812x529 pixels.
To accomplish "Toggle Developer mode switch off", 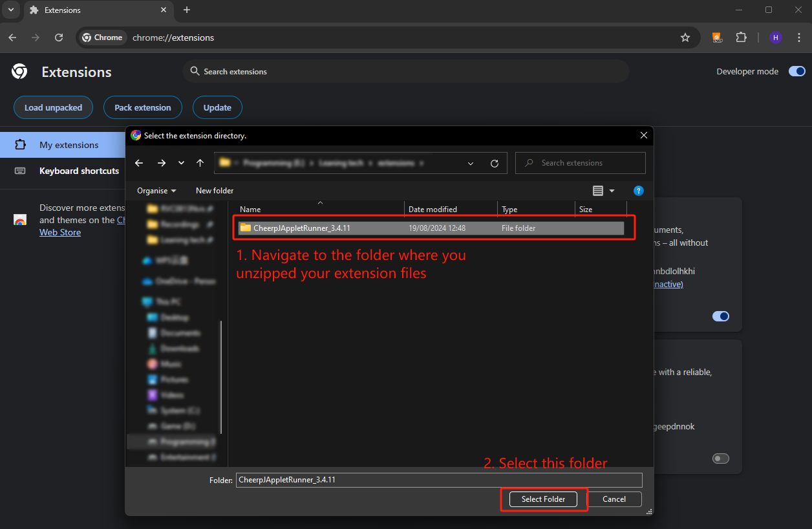I will tap(796, 71).
